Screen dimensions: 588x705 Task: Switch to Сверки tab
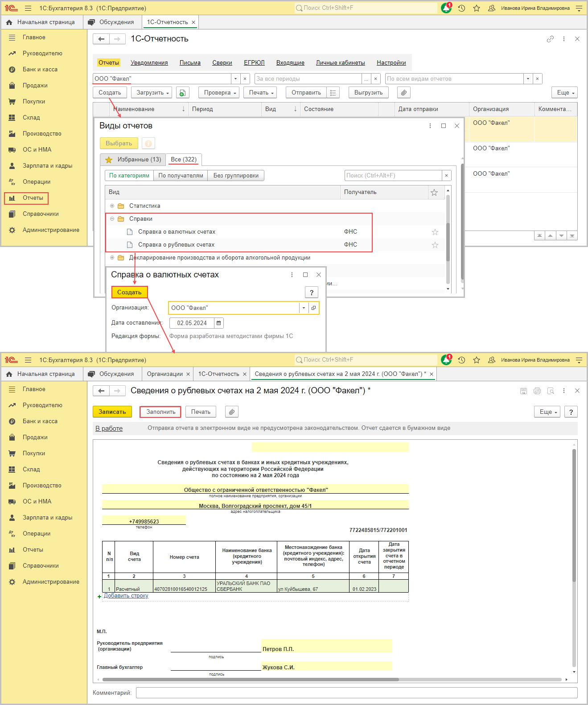pyautogui.click(x=222, y=63)
